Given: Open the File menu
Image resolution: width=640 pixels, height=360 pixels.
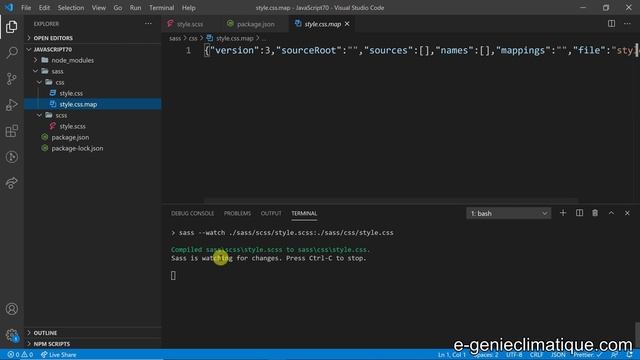Looking at the screenshot, I should click(x=26, y=8).
